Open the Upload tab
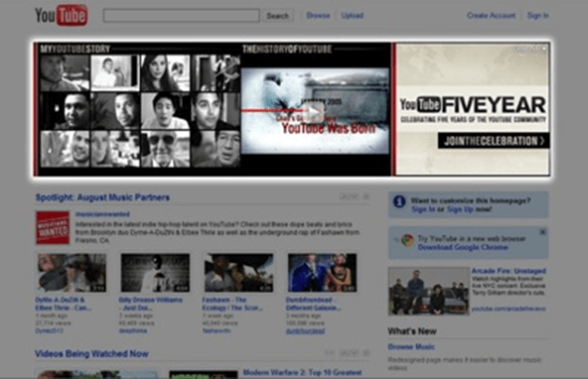This screenshot has width=588, height=379. pos(353,15)
